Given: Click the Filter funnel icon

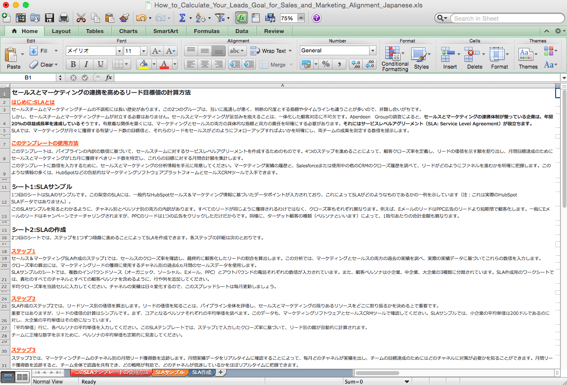Looking at the screenshot, I should [x=219, y=18].
